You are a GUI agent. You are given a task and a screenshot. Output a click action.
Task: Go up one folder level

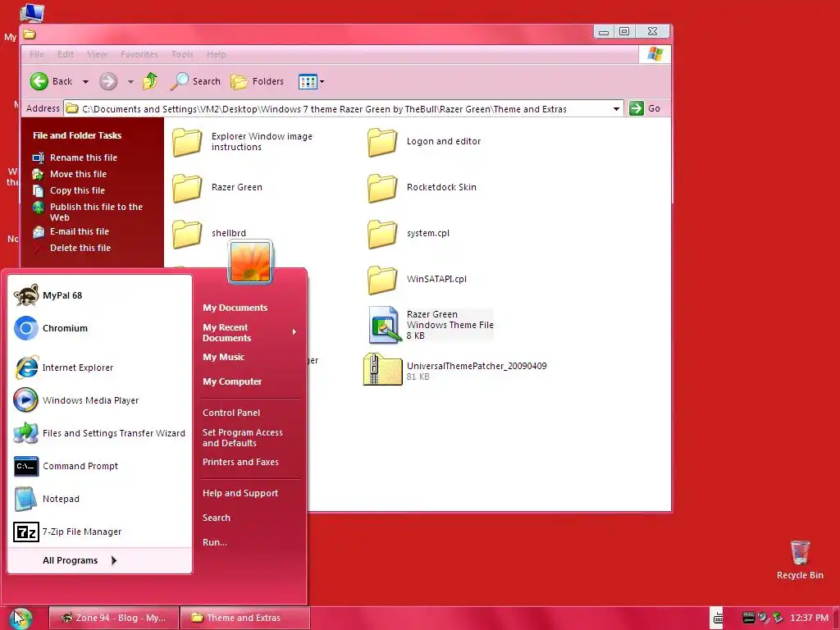151,81
